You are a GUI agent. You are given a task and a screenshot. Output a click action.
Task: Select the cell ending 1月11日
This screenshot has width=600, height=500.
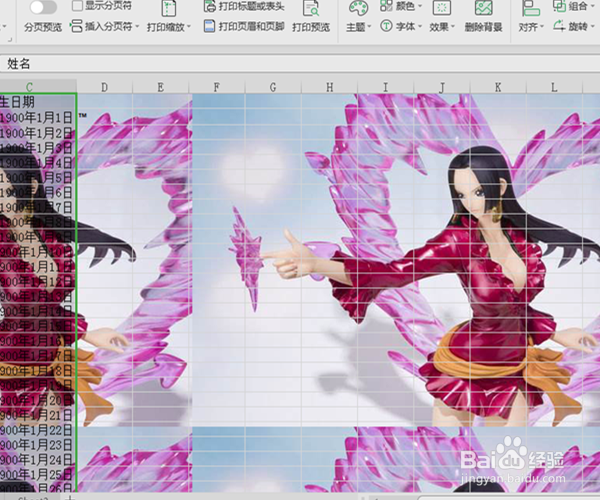coord(38,267)
